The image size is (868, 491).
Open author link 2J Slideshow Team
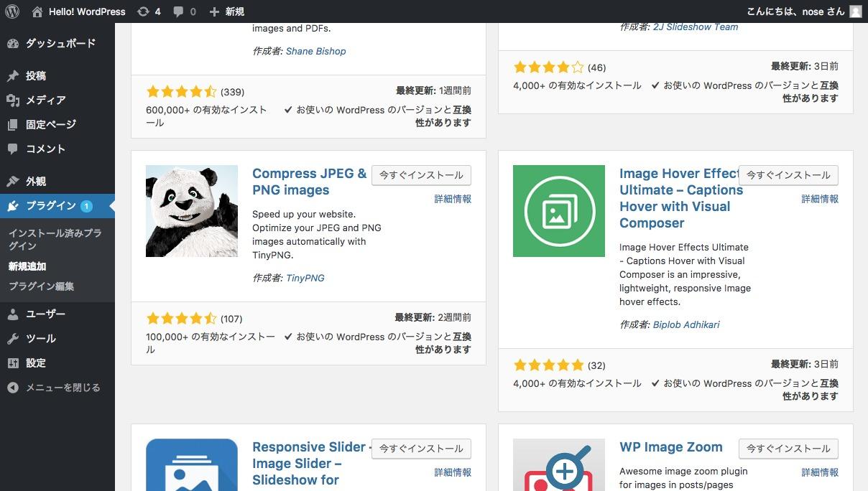(696, 27)
